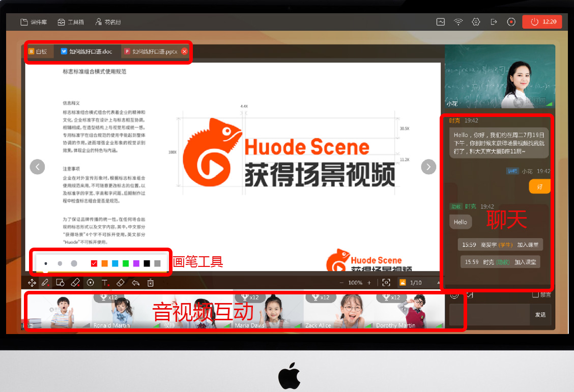
Task: Open the slide thumbnails icon
Action: click(x=403, y=283)
